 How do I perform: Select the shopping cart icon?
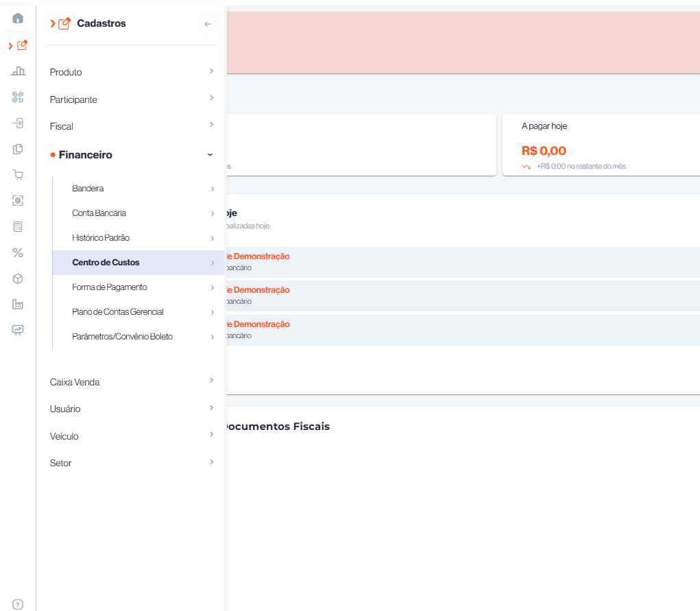tap(18, 175)
